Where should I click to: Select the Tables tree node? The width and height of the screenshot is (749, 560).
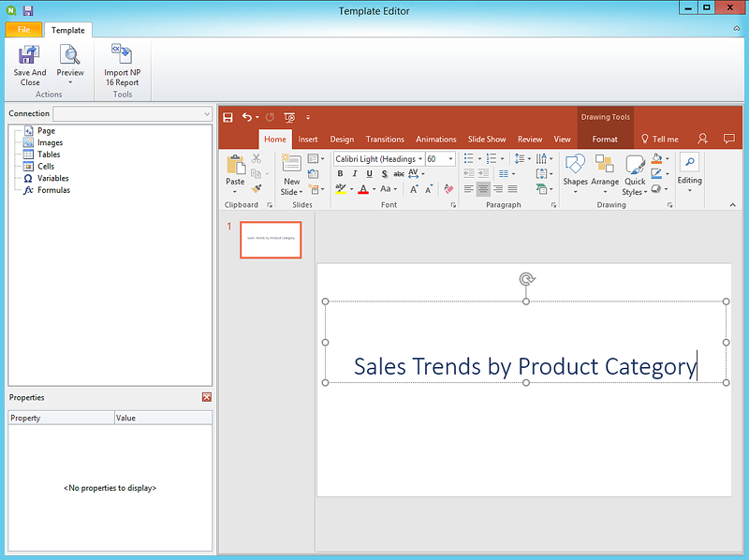(x=49, y=155)
